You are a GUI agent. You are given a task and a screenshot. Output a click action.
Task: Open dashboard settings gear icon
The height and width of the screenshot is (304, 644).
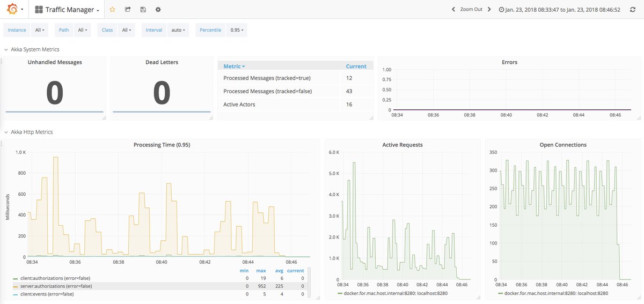click(x=158, y=10)
